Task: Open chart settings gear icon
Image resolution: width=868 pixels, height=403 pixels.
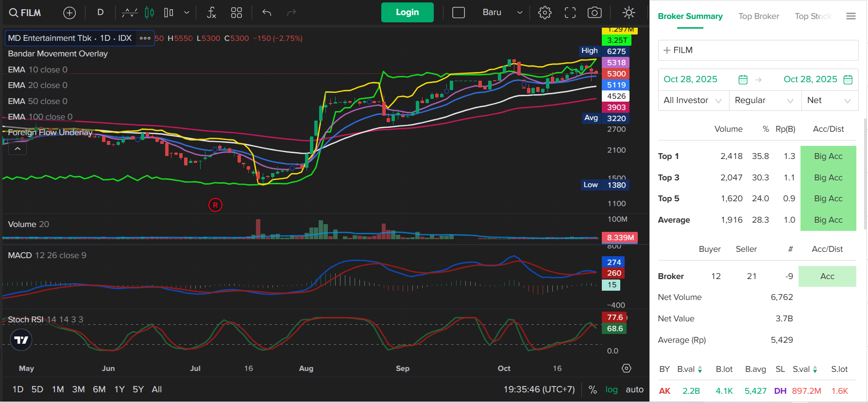Action: pyautogui.click(x=545, y=13)
